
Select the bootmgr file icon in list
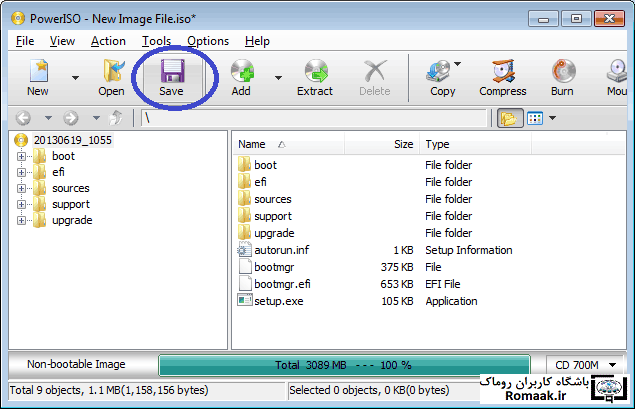(245, 267)
